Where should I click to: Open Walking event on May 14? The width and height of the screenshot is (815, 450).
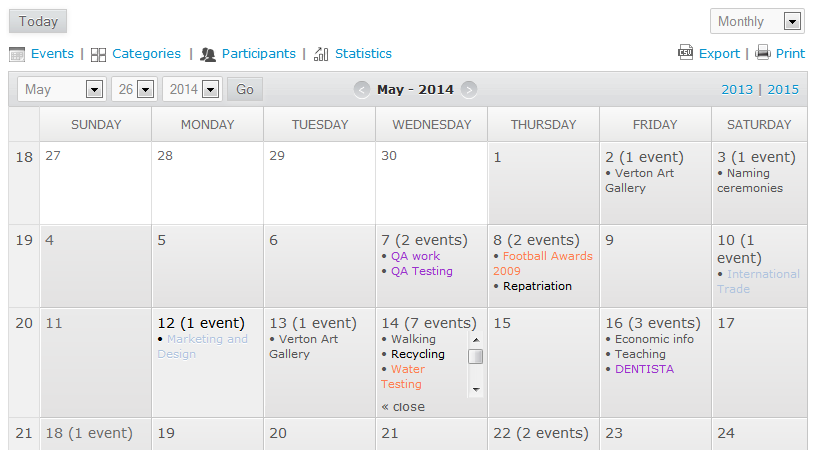413,339
